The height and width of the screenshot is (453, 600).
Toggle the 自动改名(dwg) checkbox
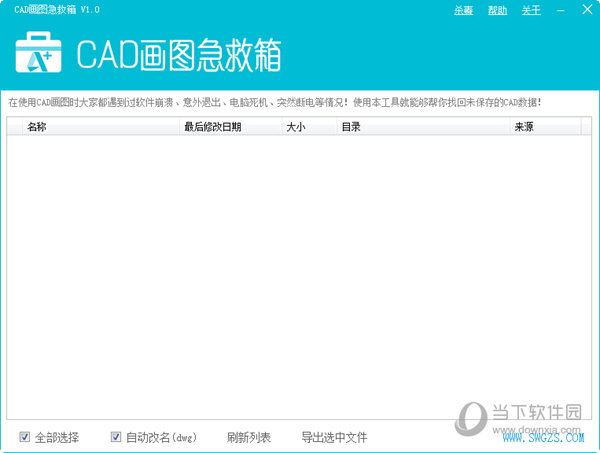tap(116, 437)
